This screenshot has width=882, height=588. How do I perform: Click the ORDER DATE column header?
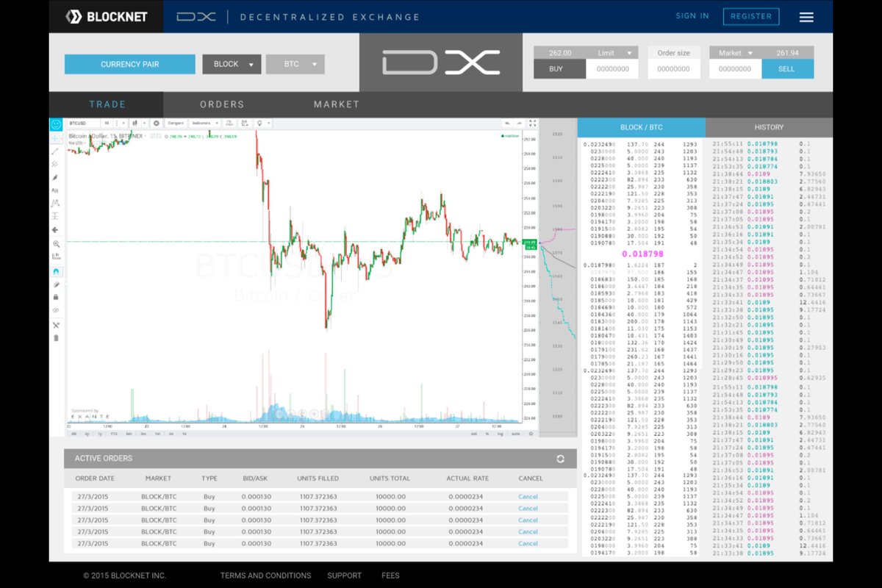pyautogui.click(x=96, y=478)
